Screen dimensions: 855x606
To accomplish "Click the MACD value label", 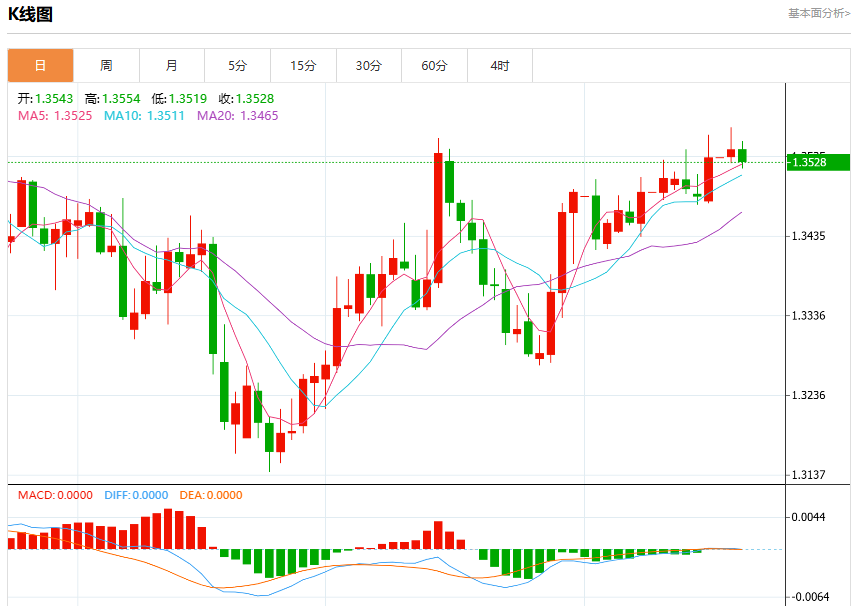I will [55, 495].
